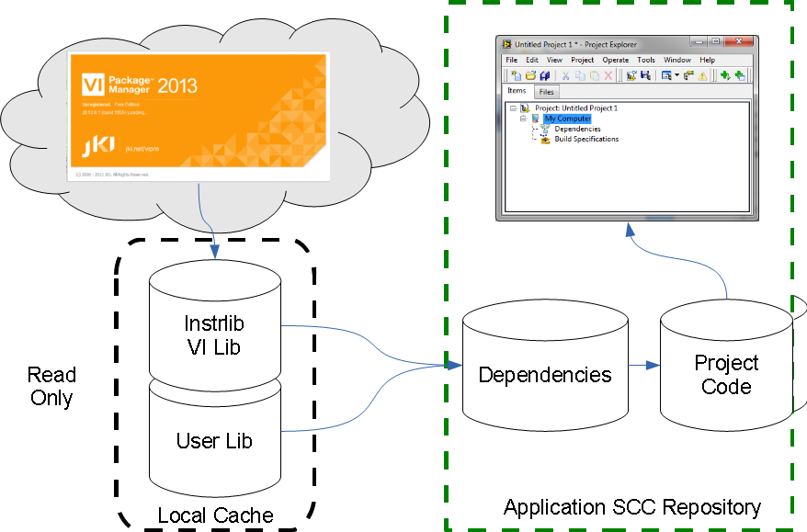
Task: Click the jki.net/vipm link on splash
Action: (142, 149)
